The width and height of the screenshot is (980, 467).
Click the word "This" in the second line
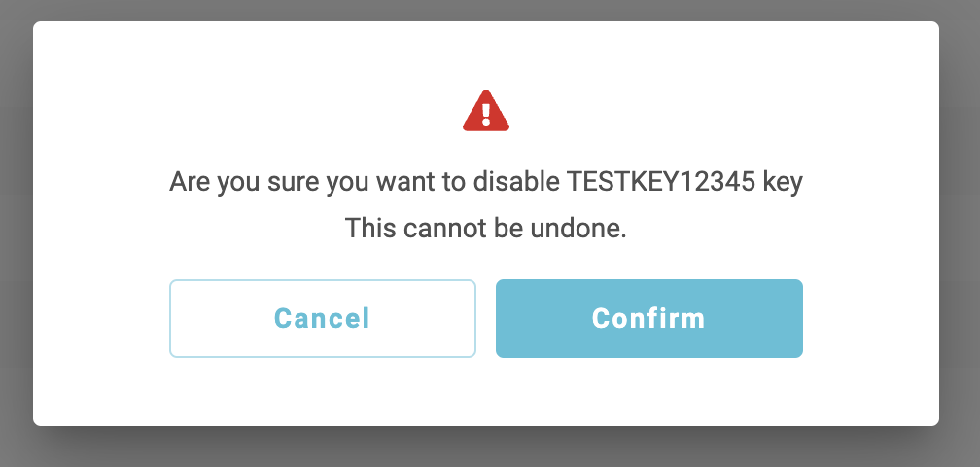pyautogui.click(x=366, y=230)
